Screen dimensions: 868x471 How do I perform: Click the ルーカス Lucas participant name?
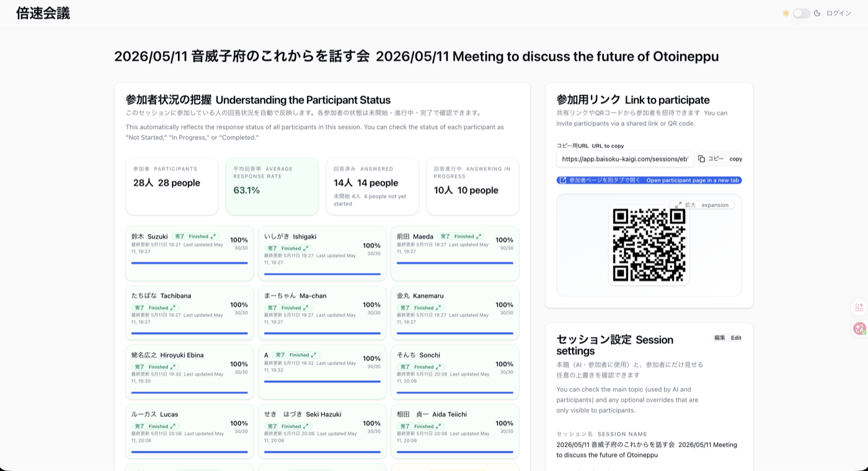pos(154,414)
